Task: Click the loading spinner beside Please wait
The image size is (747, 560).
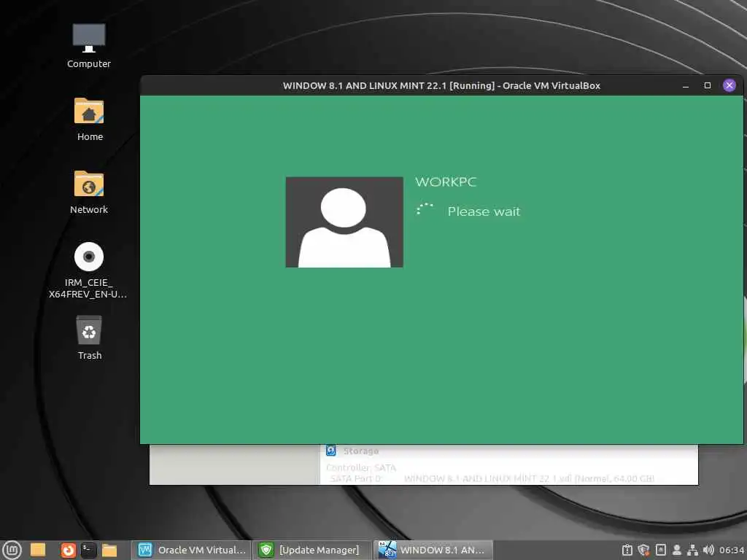Action: (424, 209)
